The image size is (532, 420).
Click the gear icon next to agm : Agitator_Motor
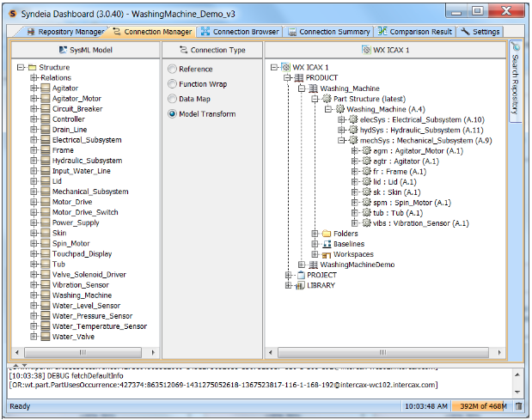click(366, 150)
